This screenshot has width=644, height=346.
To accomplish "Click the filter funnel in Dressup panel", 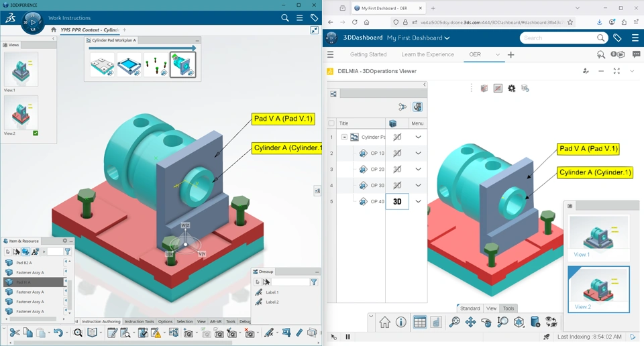I will [x=314, y=282].
